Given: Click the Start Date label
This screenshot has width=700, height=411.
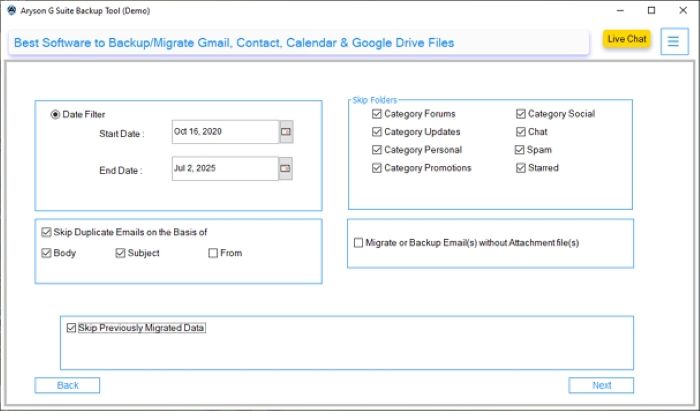Looking at the screenshot, I should (121, 133).
